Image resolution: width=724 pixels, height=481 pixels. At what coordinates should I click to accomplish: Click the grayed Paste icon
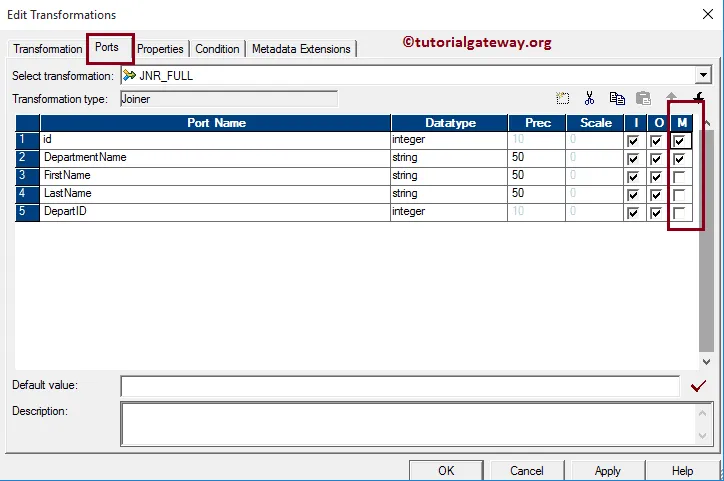point(643,98)
